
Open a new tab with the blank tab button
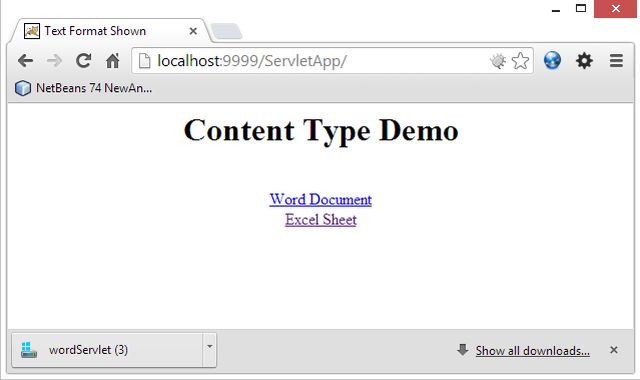click(x=227, y=31)
